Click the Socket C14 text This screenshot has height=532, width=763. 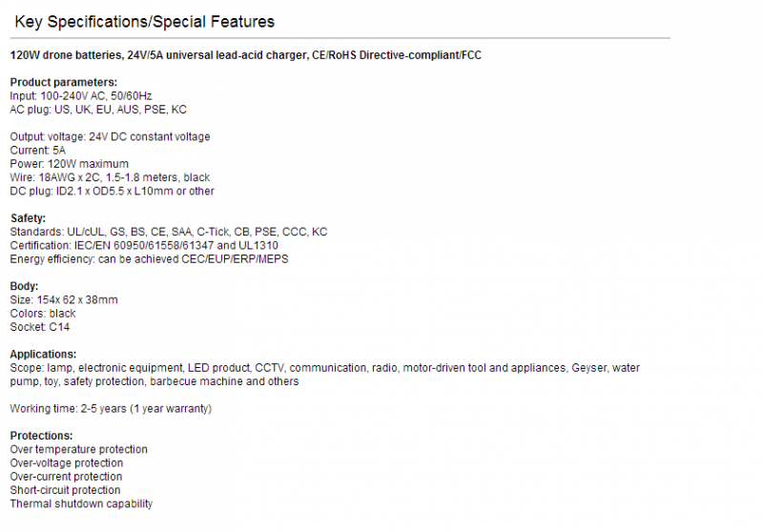point(40,327)
